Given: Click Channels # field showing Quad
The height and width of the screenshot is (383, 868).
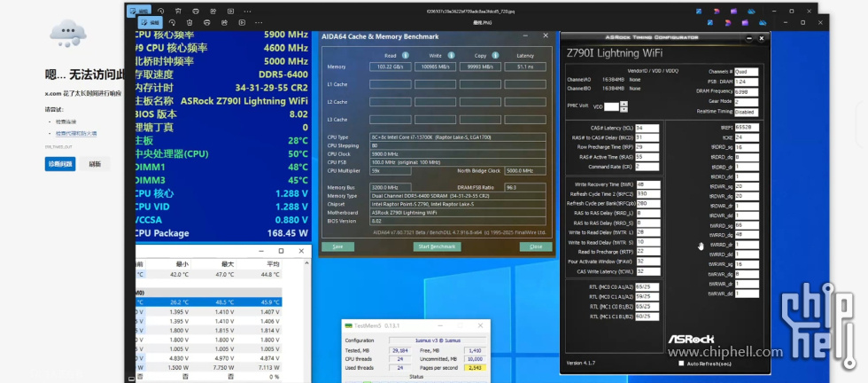Looking at the screenshot, I should (x=746, y=72).
